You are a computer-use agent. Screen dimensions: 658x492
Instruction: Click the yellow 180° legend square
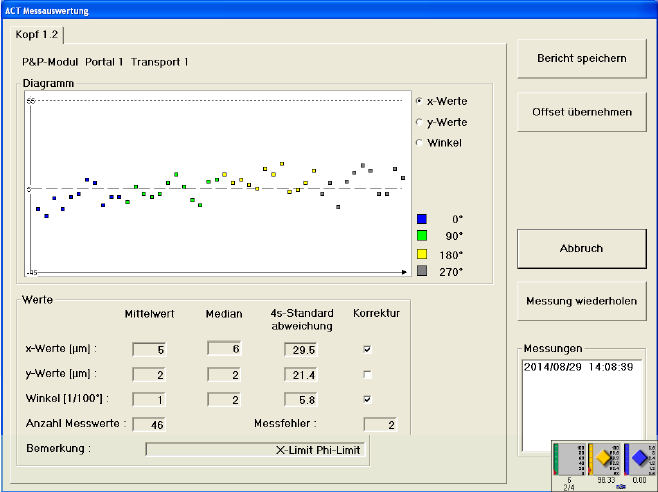[x=422, y=254]
